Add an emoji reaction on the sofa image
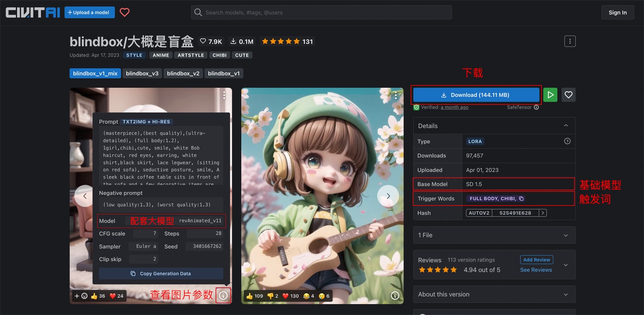644x315 pixels. point(84,295)
